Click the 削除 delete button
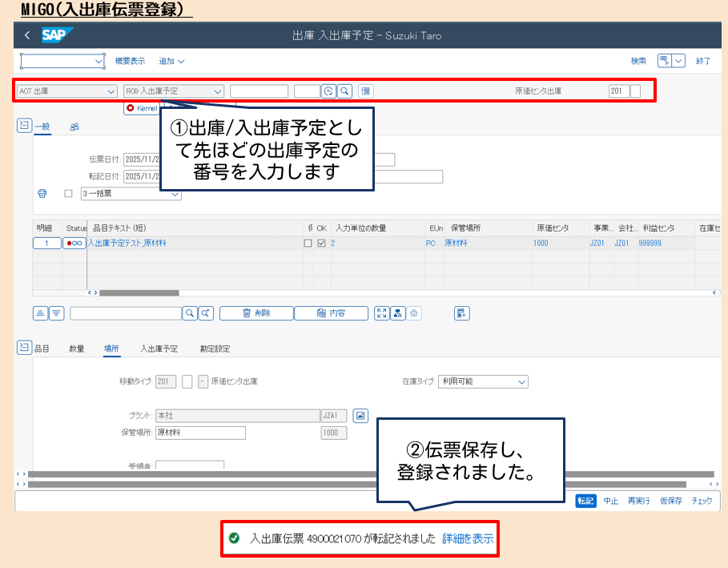Viewport: 728px width, 568px height. (255, 312)
